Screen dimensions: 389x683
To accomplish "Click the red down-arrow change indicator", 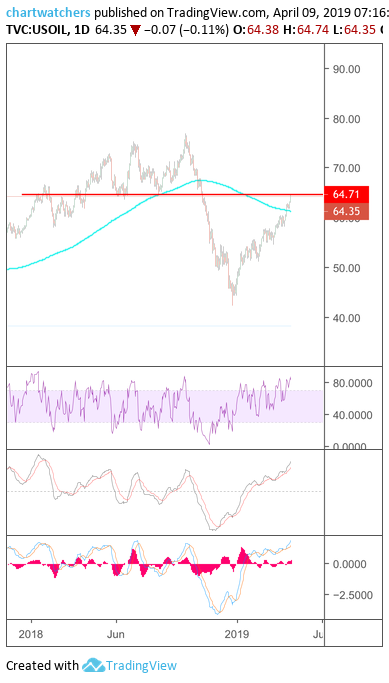I will click(x=135, y=31).
